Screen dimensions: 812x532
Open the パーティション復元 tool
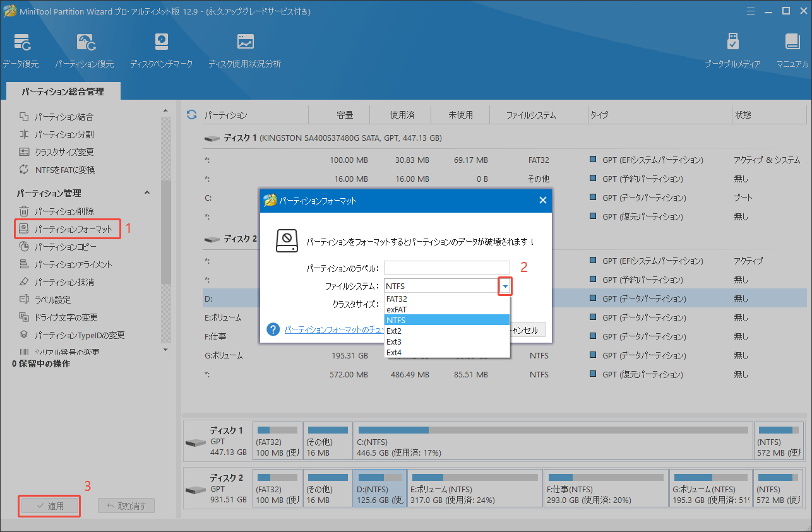(84, 50)
